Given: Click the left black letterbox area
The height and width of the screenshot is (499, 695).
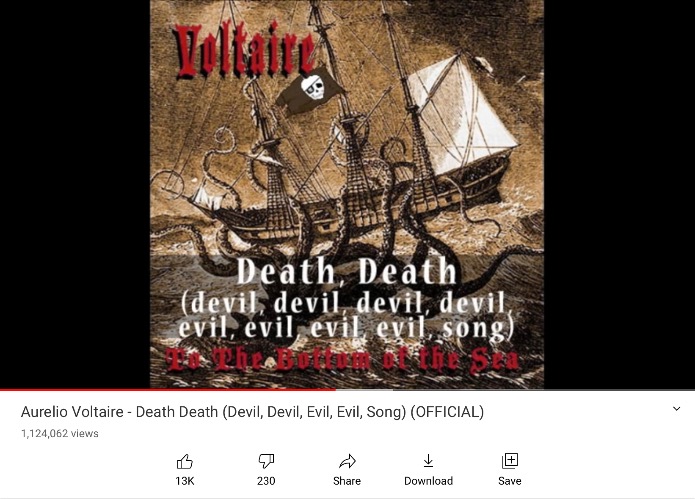Looking at the screenshot, I should pos(75,194).
